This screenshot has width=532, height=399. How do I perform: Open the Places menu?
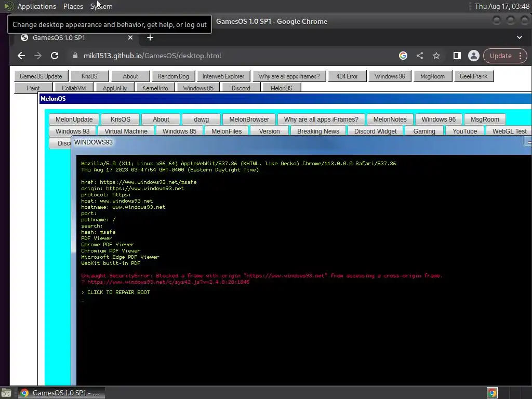[x=73, y=6]
